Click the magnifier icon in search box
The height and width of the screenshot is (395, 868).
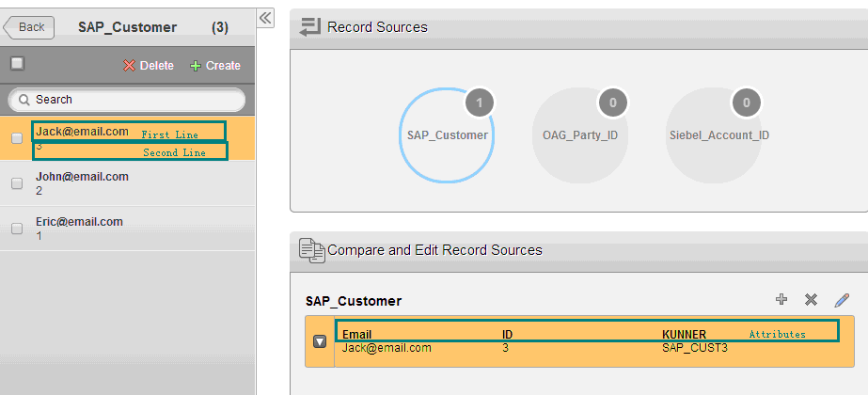point(24,100)
